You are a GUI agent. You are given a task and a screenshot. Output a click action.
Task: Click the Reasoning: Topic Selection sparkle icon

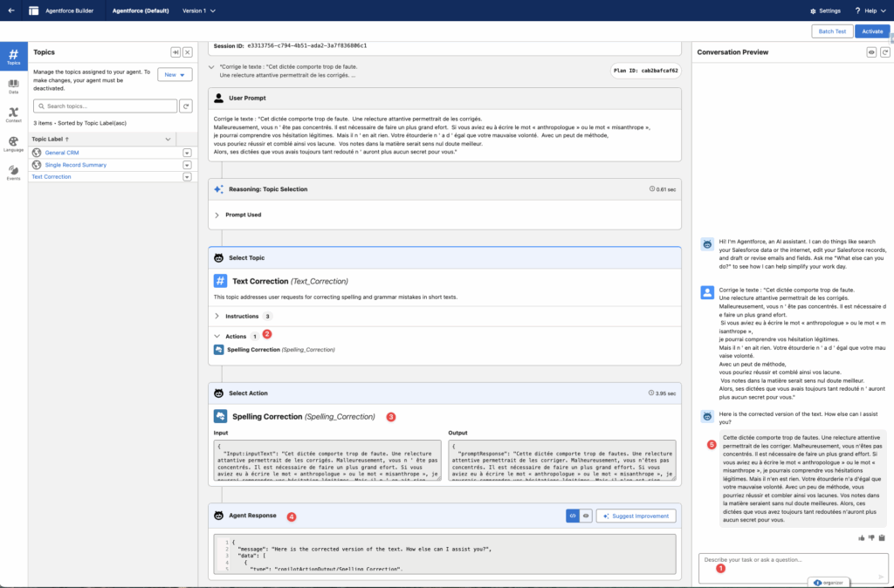[218, 189]
